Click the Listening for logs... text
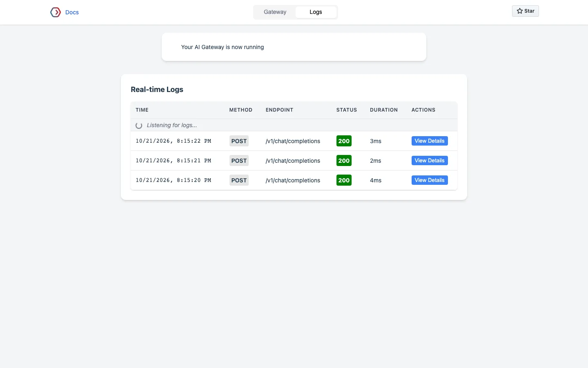This screenshot has width=588, height=368. pyautogui.click(x=172, y=125)
